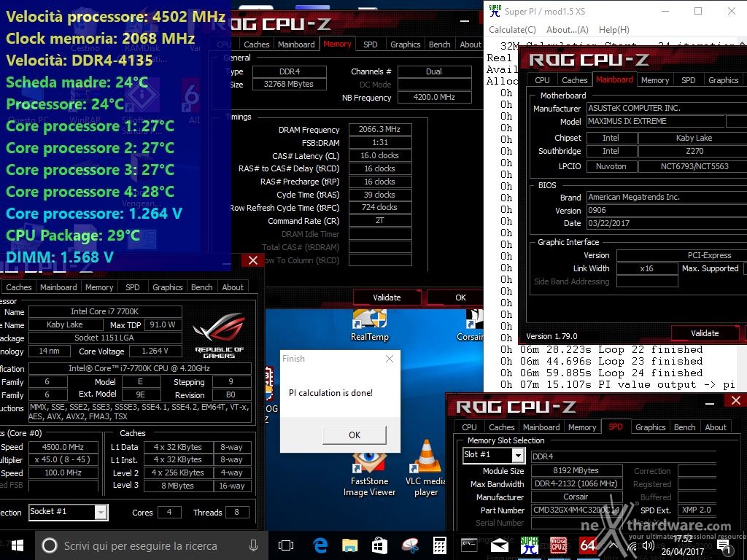Image resolution: width=747 pixels, height=560 pixels.
Task: Click the Core Voltage value 1.264 V
Action: point(155,351)
